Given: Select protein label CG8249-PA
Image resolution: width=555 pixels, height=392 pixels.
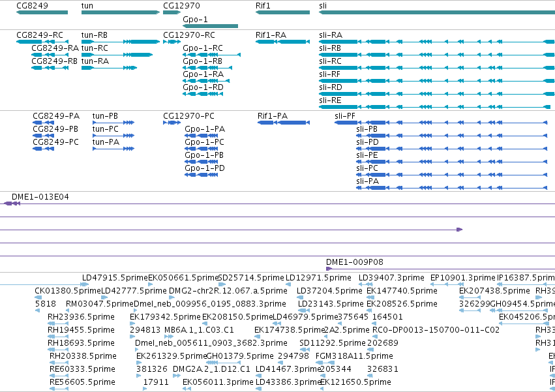Looking at the screenshot, I should tap(56, 116).
